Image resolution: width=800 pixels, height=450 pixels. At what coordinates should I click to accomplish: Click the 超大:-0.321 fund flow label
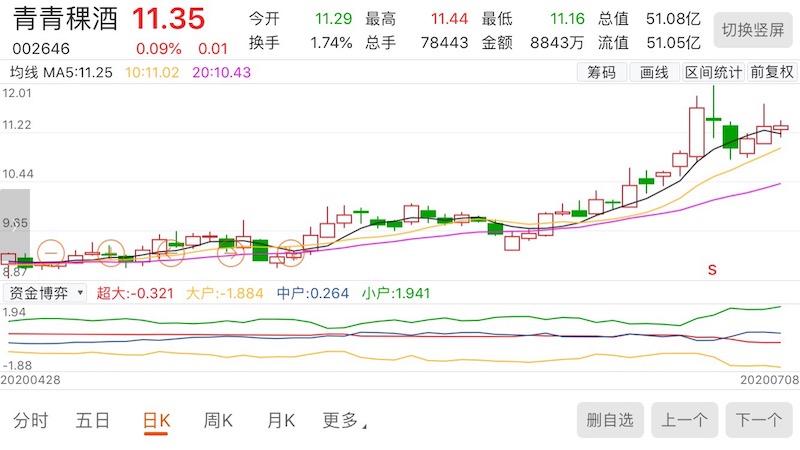point(135,293)
